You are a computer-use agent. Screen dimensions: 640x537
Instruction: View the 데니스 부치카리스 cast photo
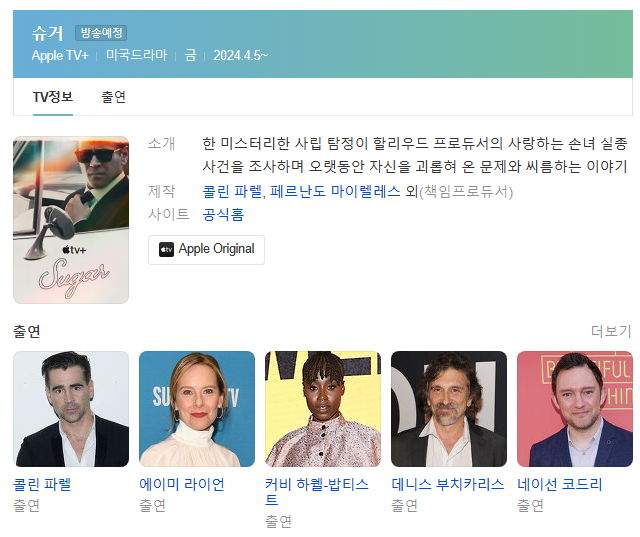(x=449, y=408)
